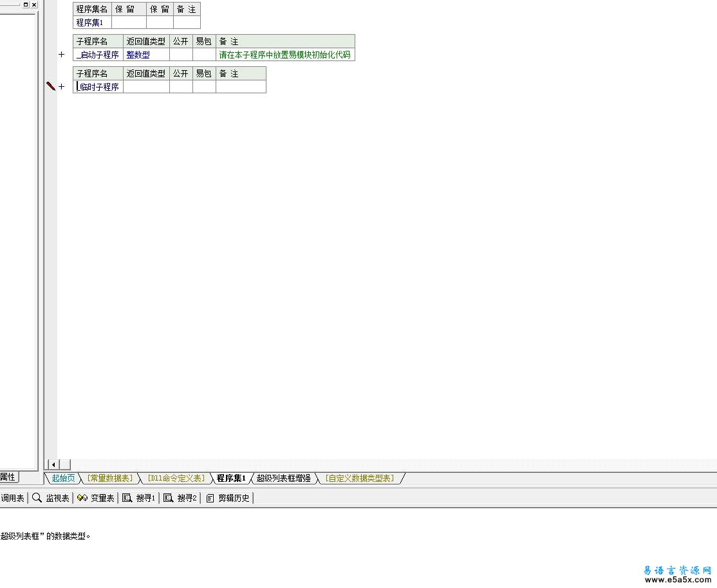Click the 程序集名 header cell
Viewport: 717px width, 588px height.
pyautogui.click(x=92, y=9)
